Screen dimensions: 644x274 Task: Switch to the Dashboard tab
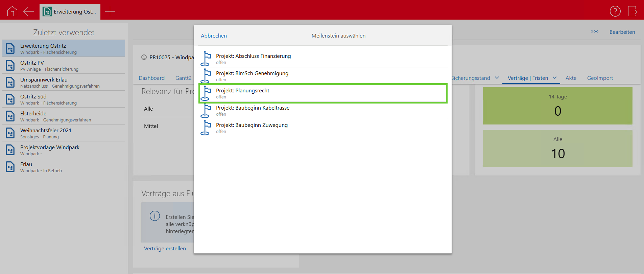(x=151, y=78)
